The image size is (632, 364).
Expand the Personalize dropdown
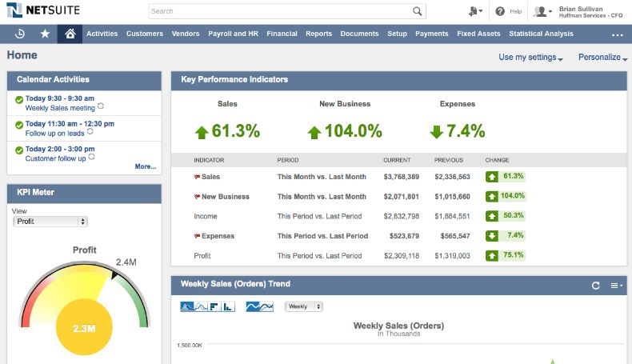coord(603,58)
